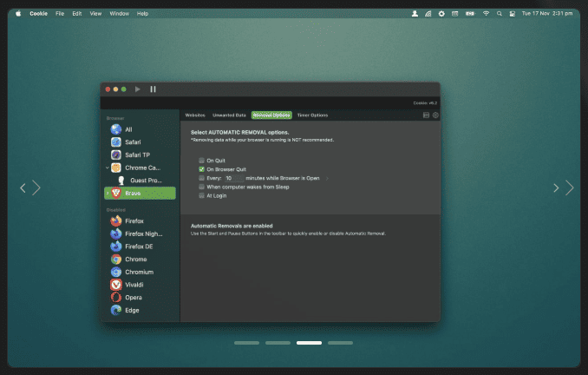Enable When computer wakes from Sleep
The width and height of the screenshot is (588, 375).
tap(201, 187)
